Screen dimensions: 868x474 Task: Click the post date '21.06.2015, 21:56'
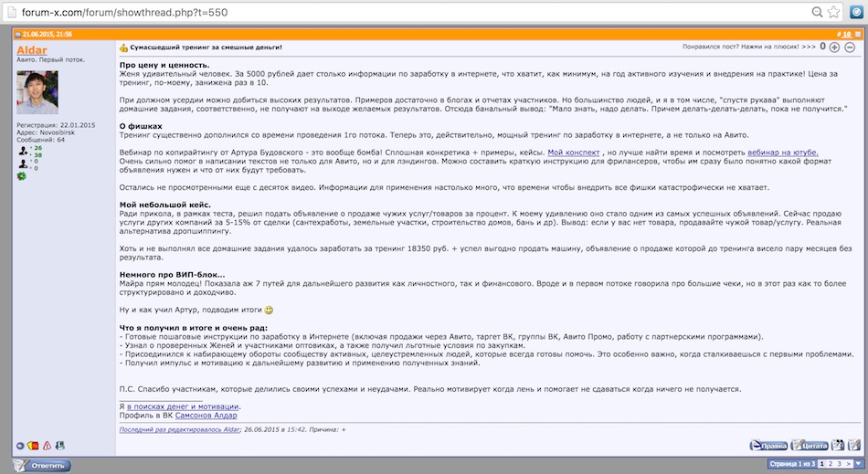pyautogui.click(x=48, y=35)
